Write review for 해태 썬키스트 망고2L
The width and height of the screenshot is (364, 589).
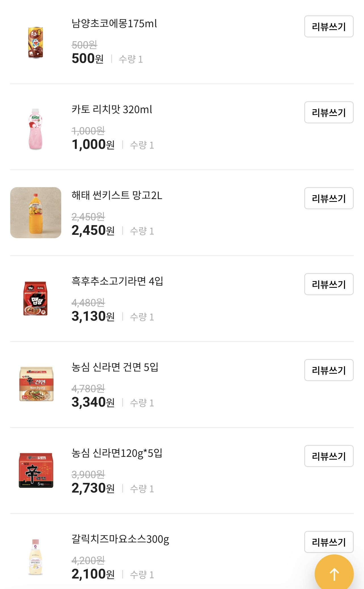pyautogui.click(x=329, y=199)
